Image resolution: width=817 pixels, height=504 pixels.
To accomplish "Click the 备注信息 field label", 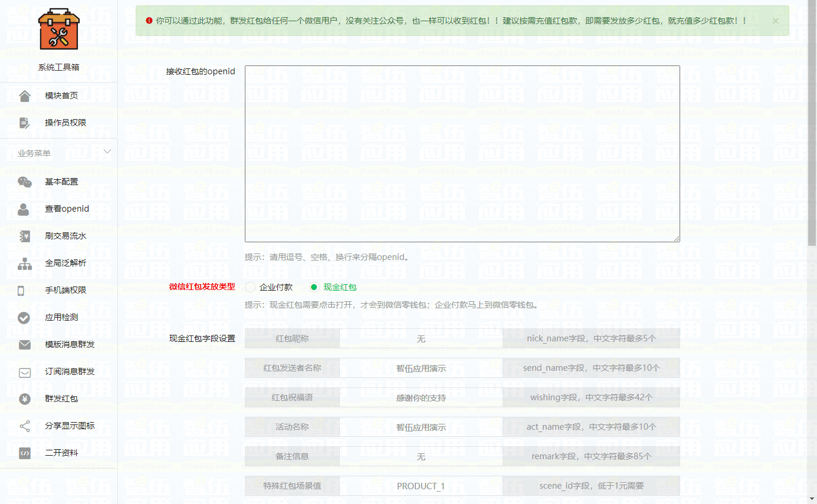I will click(292, 456).
